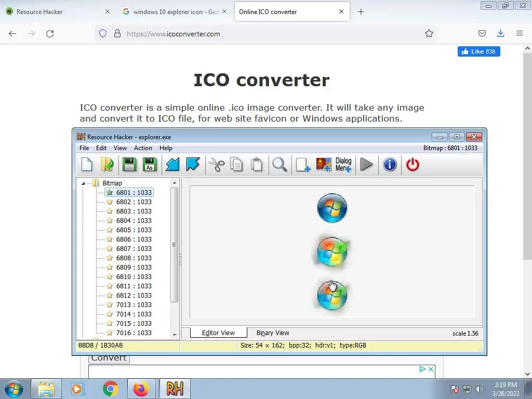Click the tree panel vertical scrollbar thumb
The image size is (532, 399).
pyautogui.click(x=175, y=245)
